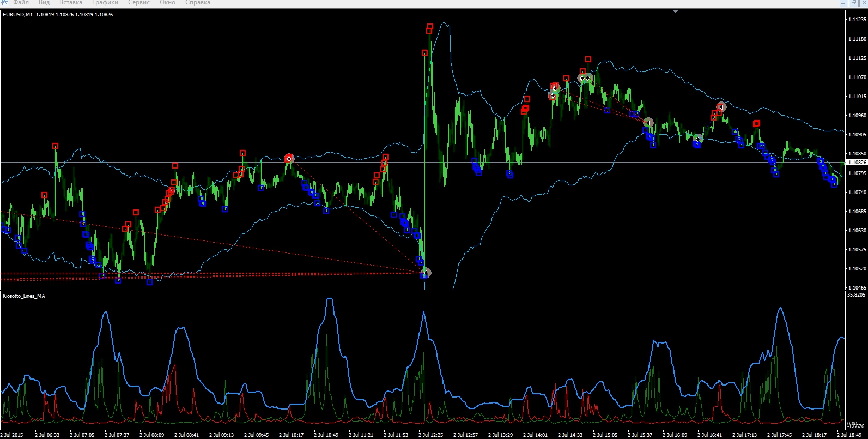Open the Вставка menu

tap(71, 2)
